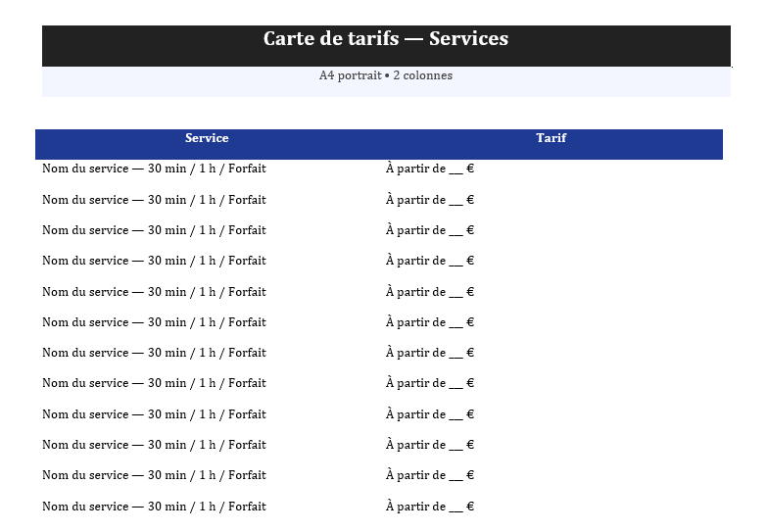The height and width of the screenshot is (532, 767).
Task: Click the first 'Nom du service' row text
Action: pyautogui.click(x=154, y=169)
